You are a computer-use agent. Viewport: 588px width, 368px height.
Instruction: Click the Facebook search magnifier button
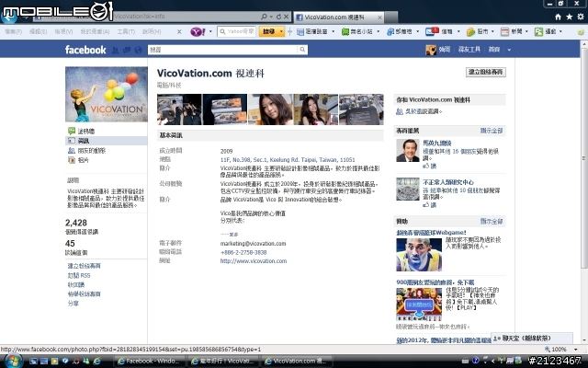pos(302,50)
